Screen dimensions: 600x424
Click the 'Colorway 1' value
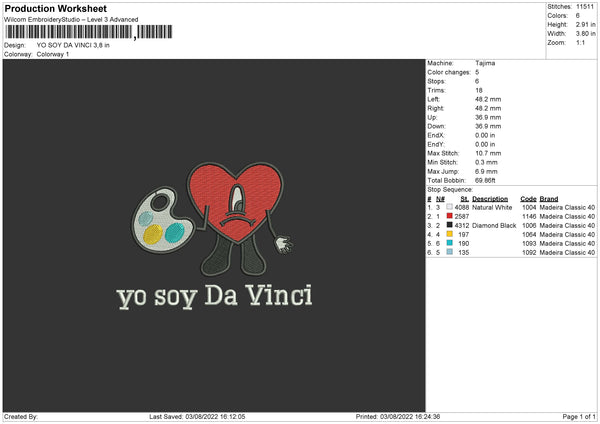click(x=53, y=54)
